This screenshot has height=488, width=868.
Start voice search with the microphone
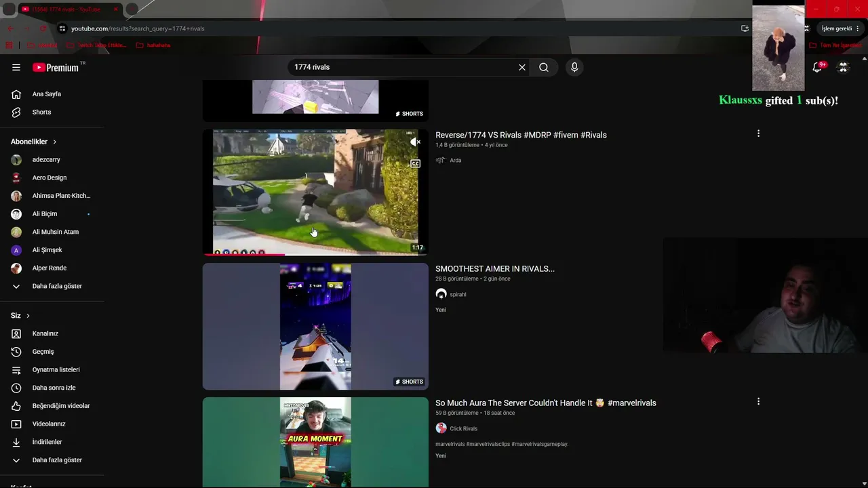pos(574,67)
